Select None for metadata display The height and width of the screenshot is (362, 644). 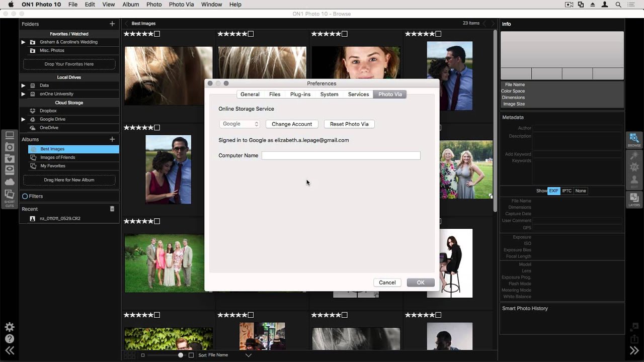[581, 191]
